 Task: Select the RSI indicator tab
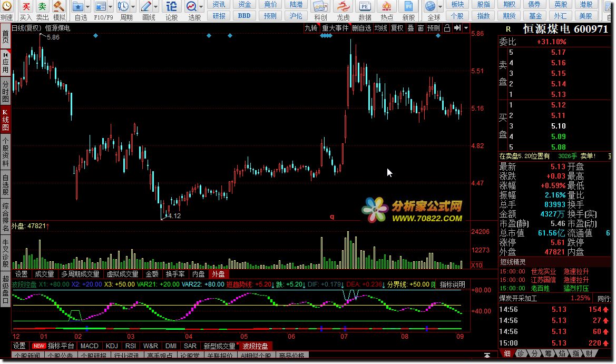[131, 346]
